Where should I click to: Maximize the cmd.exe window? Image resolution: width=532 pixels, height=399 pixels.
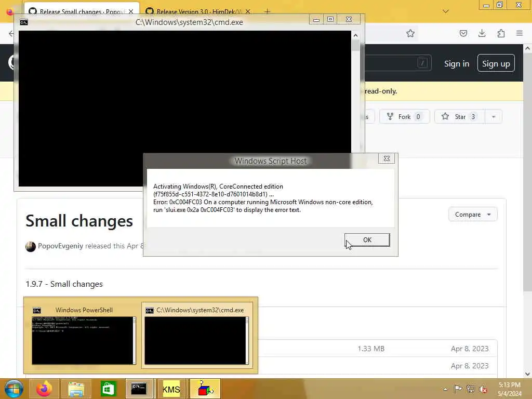click(330, 19)
